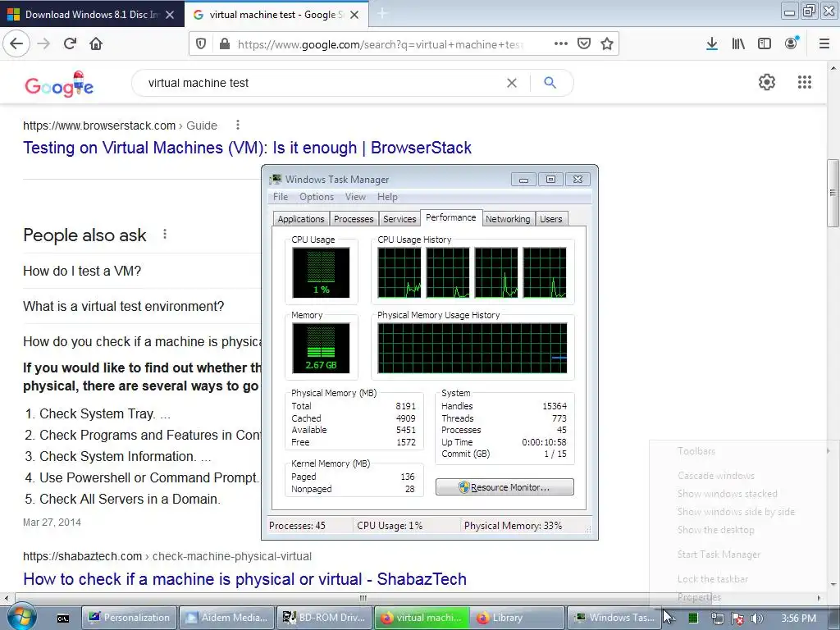Open Google apps grid
Viewport: 840px width, 630px height.
pos(805,82)
